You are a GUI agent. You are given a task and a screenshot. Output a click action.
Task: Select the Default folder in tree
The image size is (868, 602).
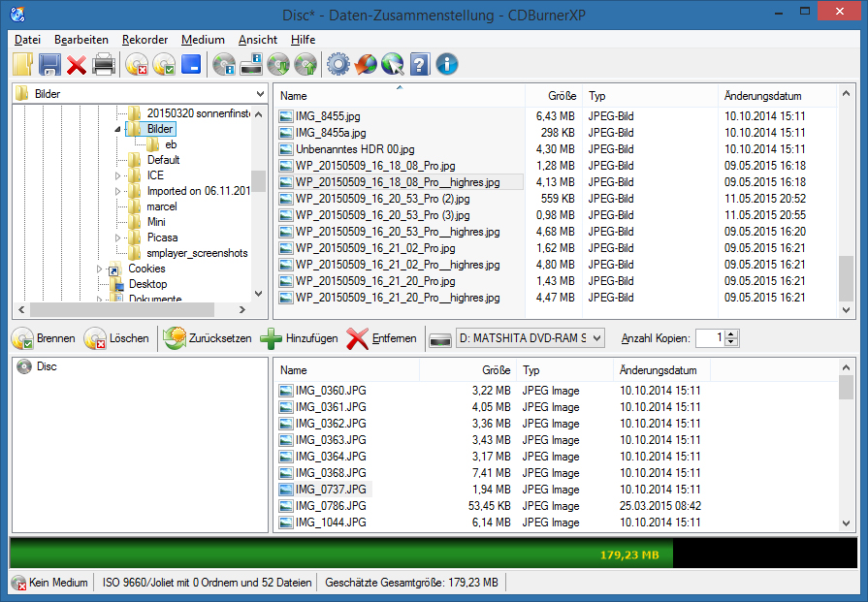[x=163, y=160]
